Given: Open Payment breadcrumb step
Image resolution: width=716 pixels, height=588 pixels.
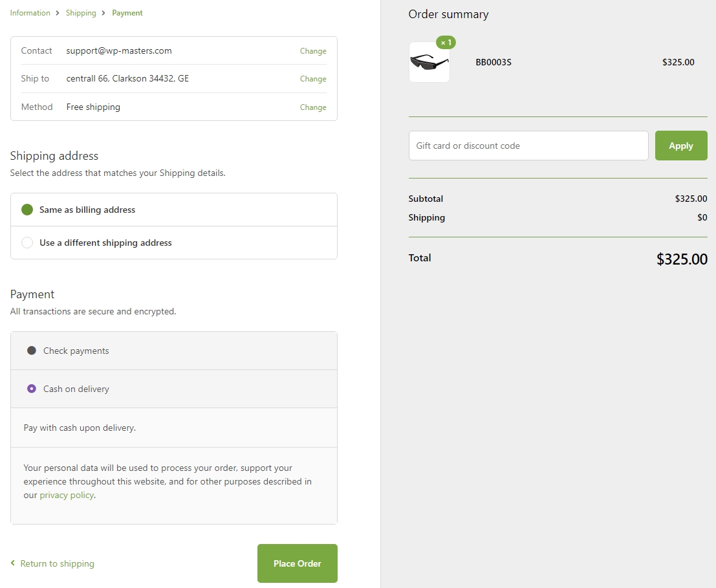Looking at the screenshot, I should tap(127, 13).
